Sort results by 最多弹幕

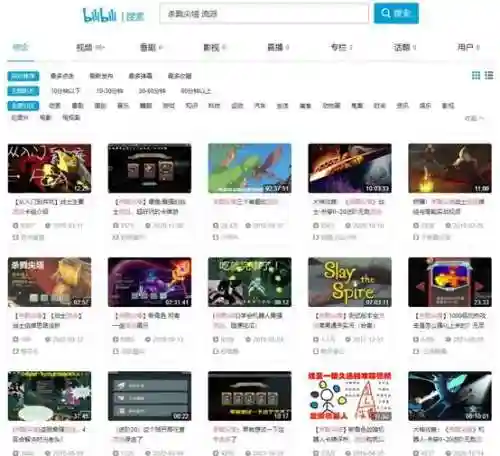tap(140, 76)
